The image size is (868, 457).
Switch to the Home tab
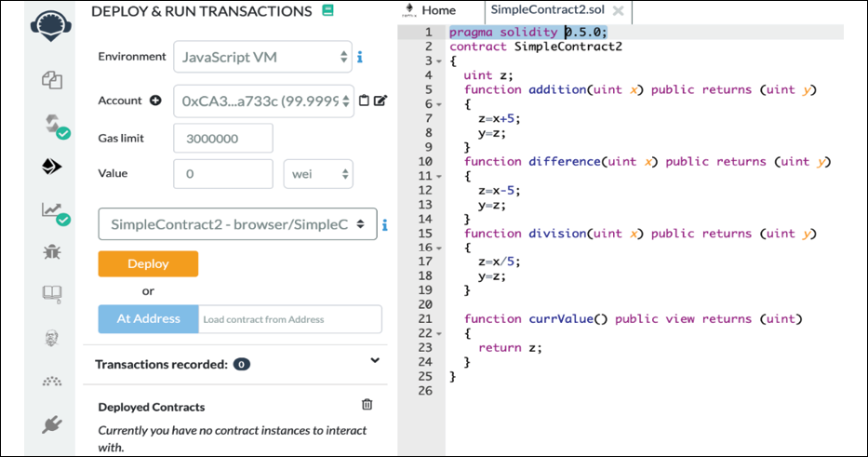pyautogui.click(x=438, y=10)
